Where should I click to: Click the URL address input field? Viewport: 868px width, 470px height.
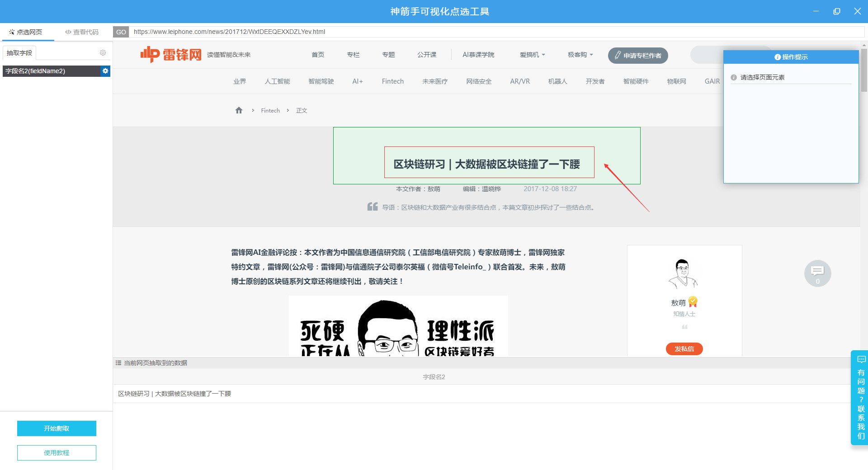coord(496,32)
